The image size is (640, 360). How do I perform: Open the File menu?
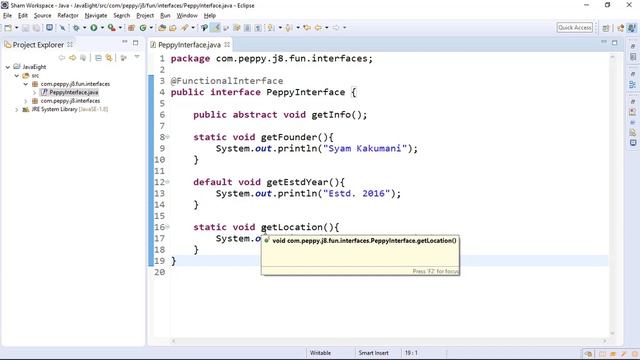point(7,16)
